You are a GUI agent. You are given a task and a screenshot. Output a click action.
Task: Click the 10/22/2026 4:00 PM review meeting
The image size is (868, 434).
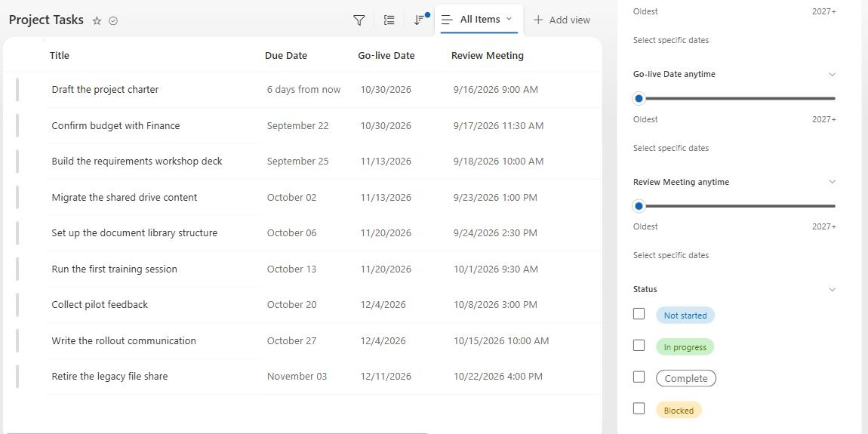pyautogui.click(x=498, y=377)
